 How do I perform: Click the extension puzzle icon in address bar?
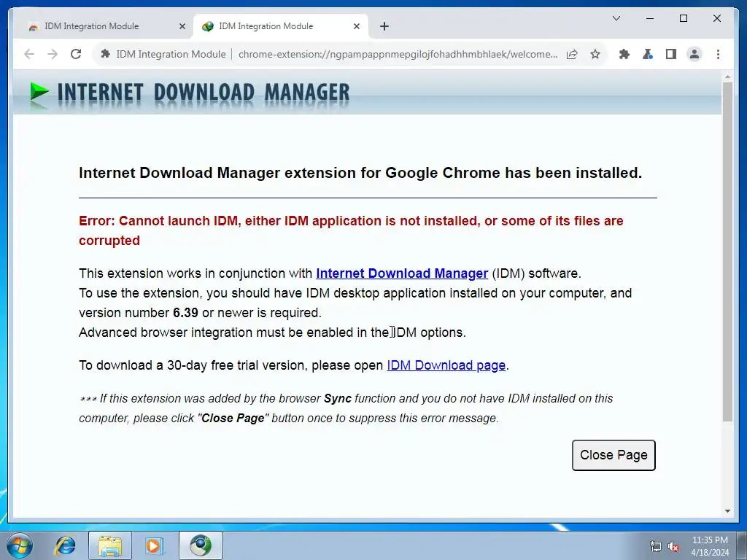pos(105,54)
